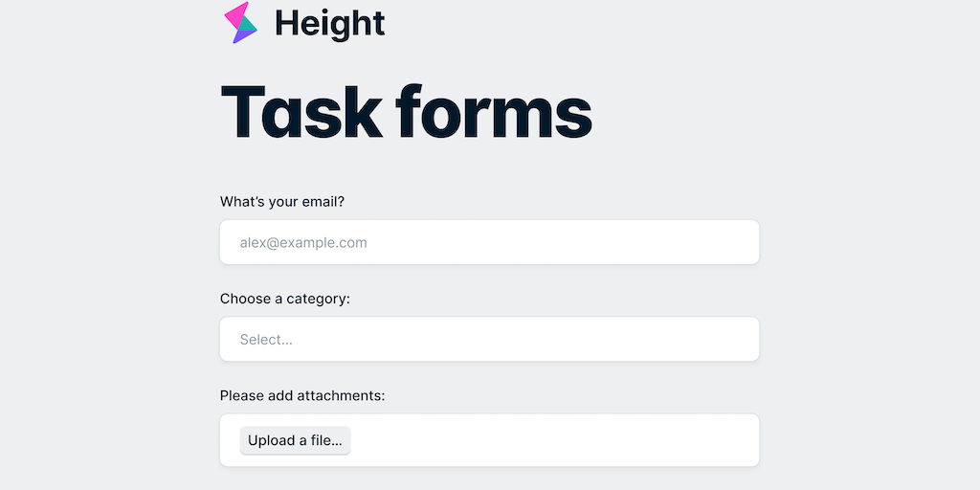980x490 pixels.
Task: Click the teal center of Height logo
Action: [248, 24]
